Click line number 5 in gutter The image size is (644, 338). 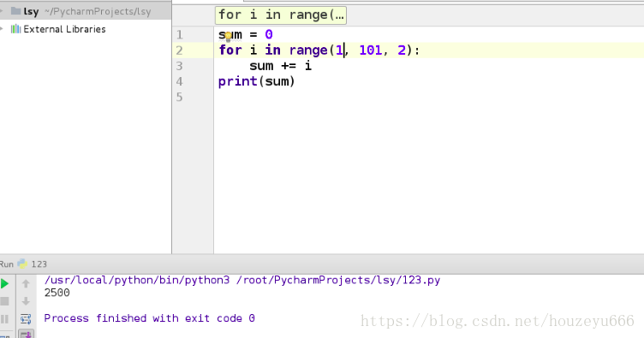(180, 98)
